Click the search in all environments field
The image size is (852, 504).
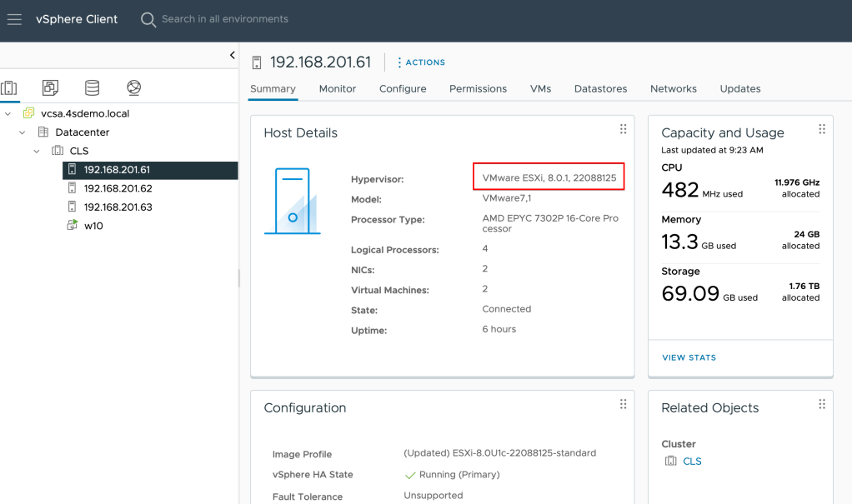(x=225, y=19)
